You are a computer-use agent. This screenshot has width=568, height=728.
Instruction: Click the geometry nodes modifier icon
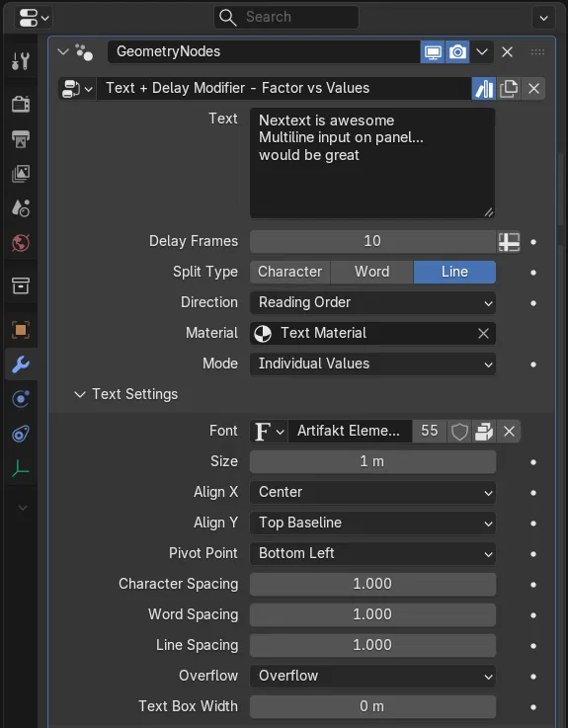pyautogui.click(x=84, y=52)
